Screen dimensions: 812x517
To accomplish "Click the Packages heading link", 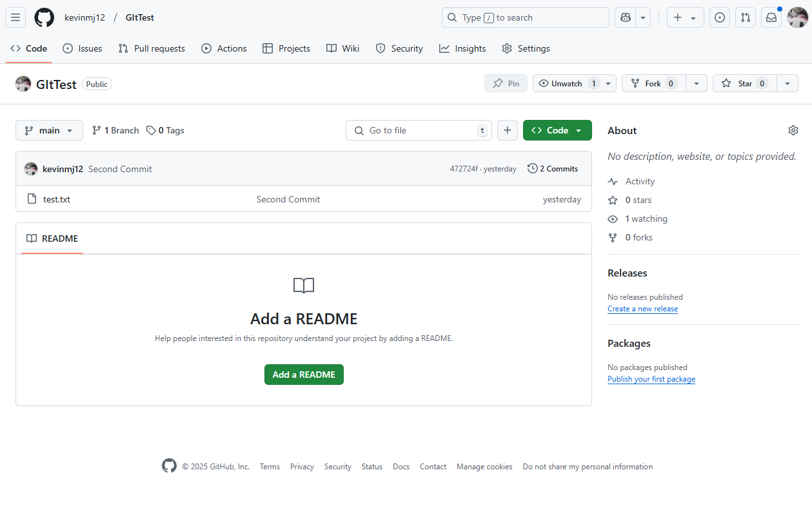I will point(629,344).
